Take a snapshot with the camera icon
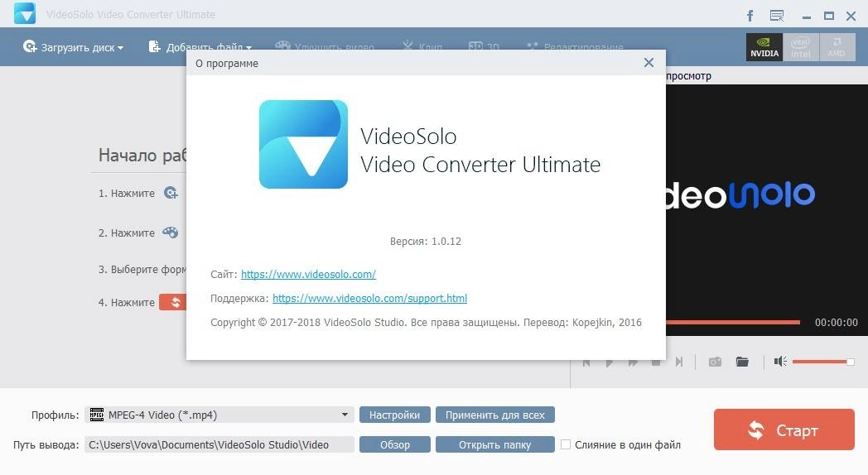This screenshot has height=475, width=868. [x=716, y=362]
